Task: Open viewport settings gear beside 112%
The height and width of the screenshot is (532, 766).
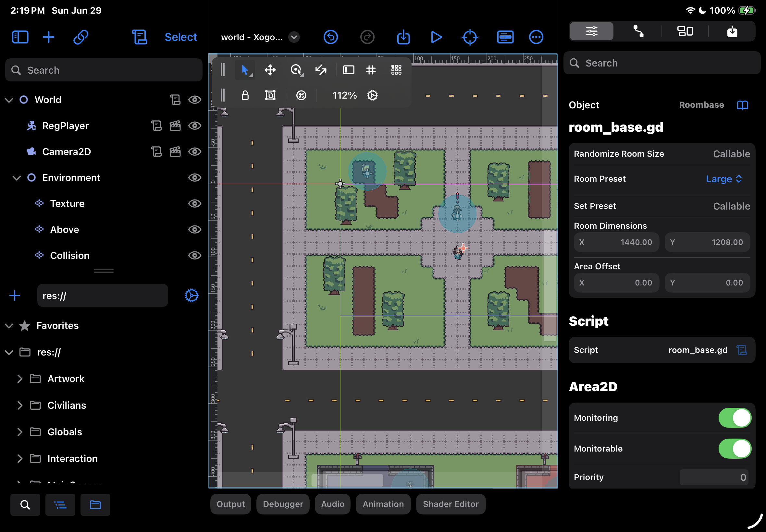Action: click(372, 95)
